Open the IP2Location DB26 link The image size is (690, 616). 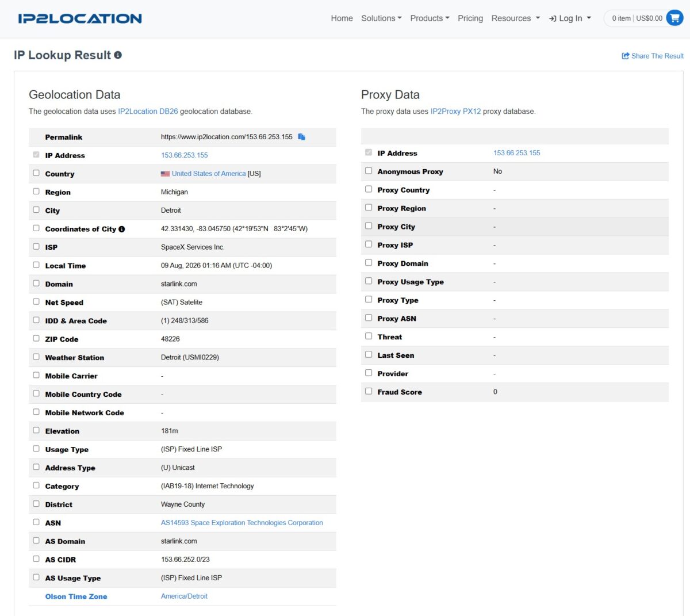(x=148, y=112)
